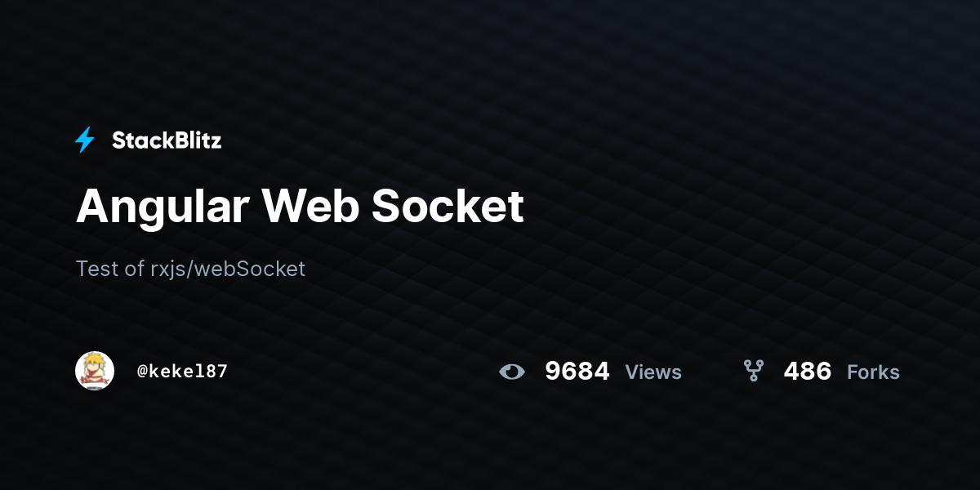Open the kekel87 user avatar
This screenshot has height=490, width=980.
[95, 371]
